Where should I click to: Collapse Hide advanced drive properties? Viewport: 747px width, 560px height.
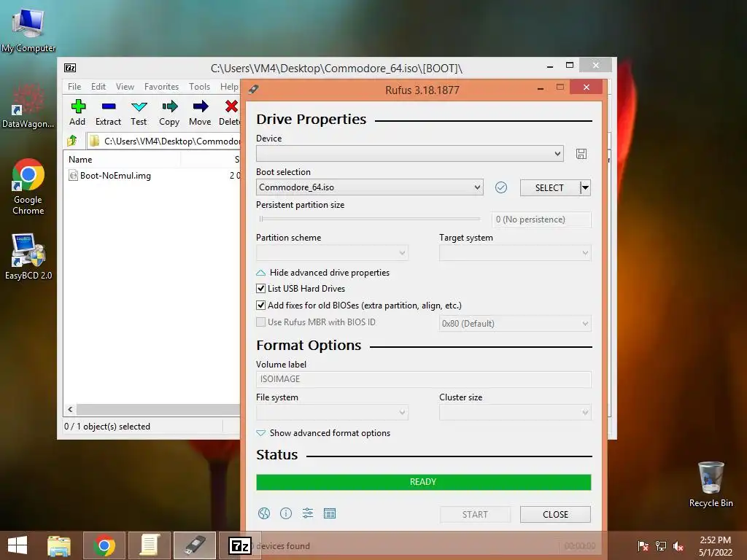coord(323,273)
